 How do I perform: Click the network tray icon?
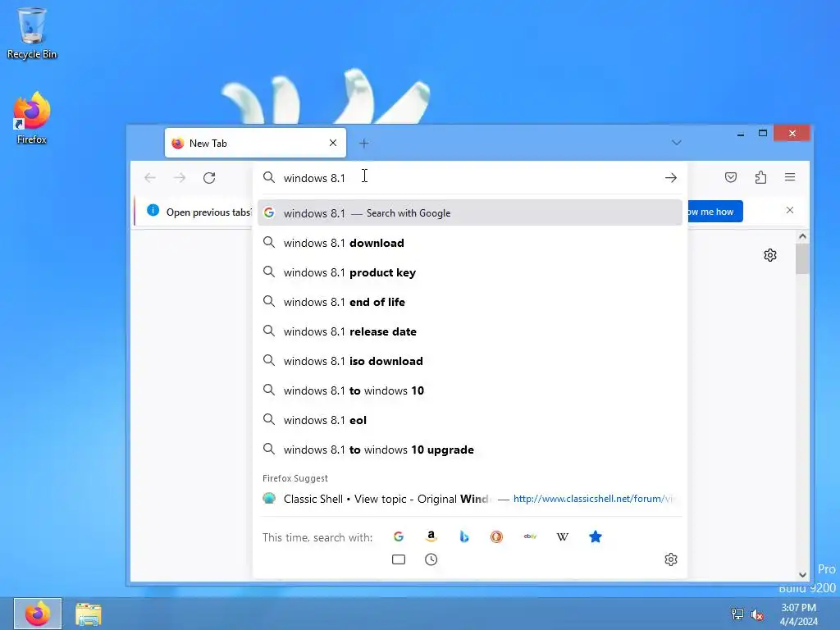(x=737, y=614)
